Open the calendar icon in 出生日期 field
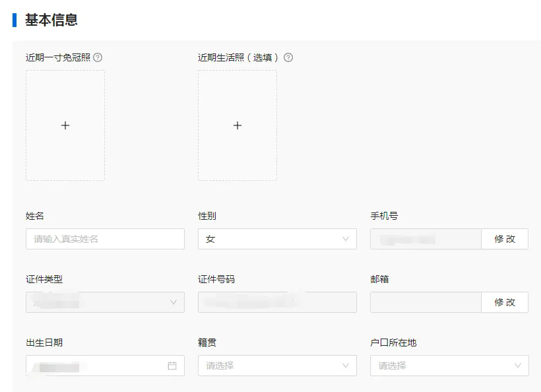Screen dimensions: 541x392 click(172, 366)
